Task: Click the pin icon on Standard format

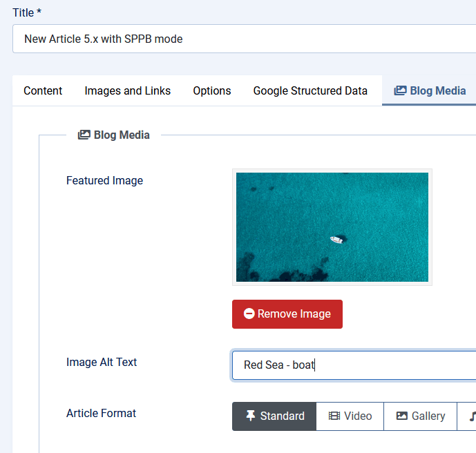Action: [250, 416]
